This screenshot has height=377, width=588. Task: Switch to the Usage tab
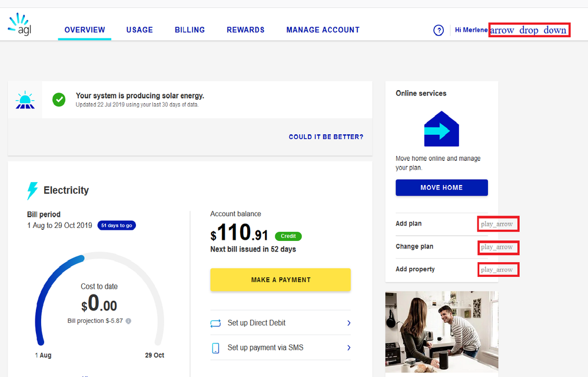coord(139,30)
